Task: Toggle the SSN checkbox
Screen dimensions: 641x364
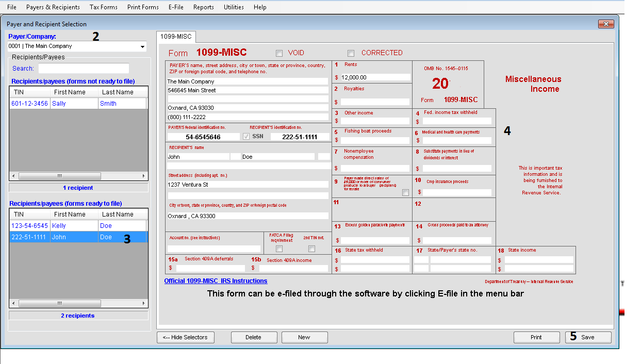Action: [x=246, y=137]
